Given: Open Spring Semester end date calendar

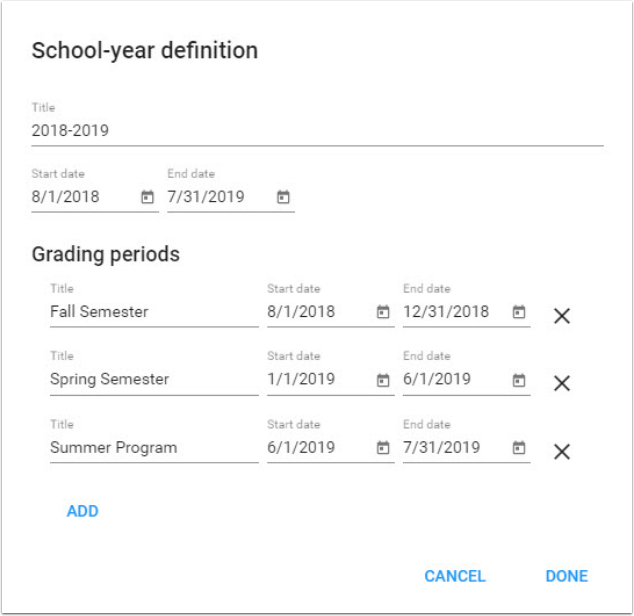Looking at the screenshot, I should coord(518,380).
